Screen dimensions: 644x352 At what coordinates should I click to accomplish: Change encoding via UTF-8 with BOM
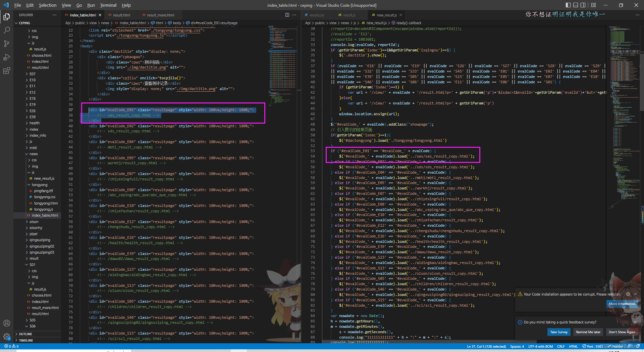(x=540, y=346)
